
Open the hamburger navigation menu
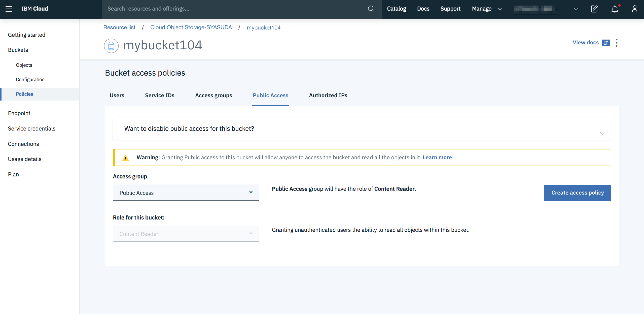(9, 9)
